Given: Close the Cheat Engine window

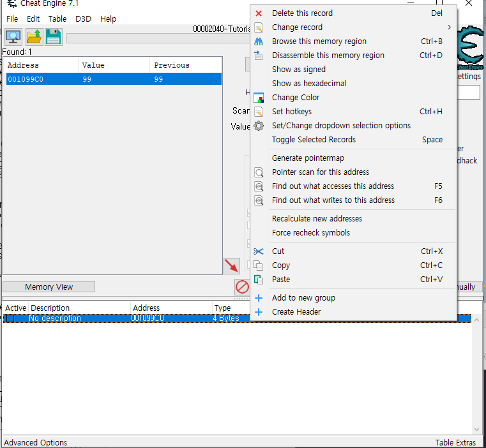Looking at the screenshot, I should 469,3.
